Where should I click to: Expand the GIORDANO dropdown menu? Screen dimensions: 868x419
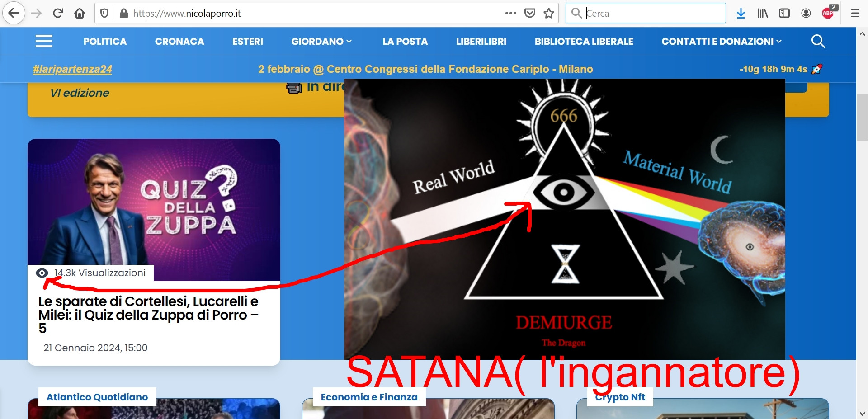321,42
